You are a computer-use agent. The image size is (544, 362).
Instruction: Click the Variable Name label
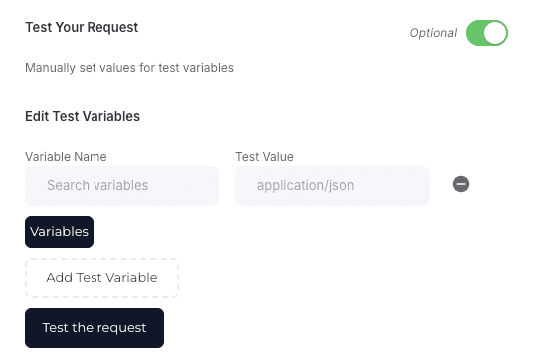(66, 157)
